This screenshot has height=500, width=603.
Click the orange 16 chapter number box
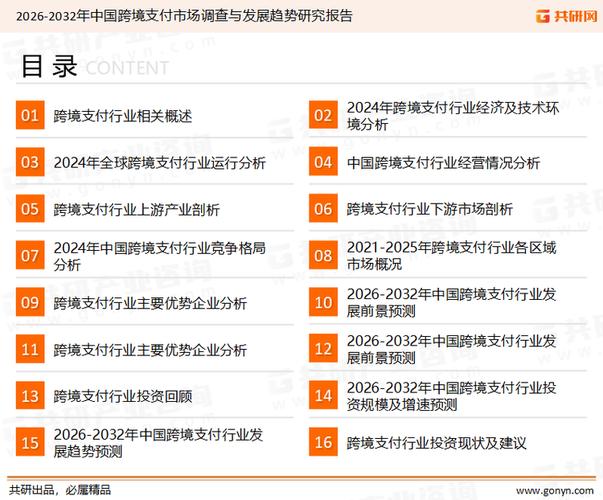tap(323, 442)
